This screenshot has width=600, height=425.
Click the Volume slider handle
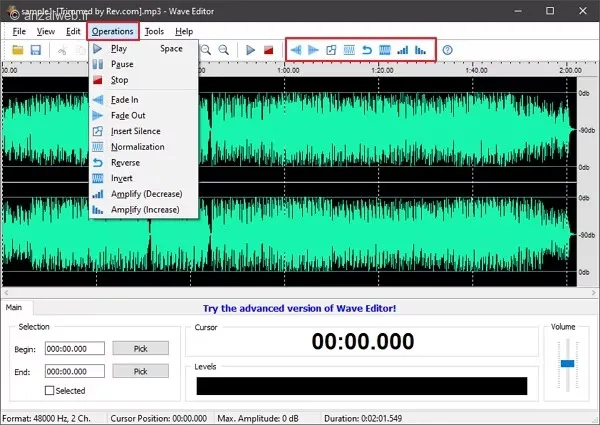[x=567, y=363]
